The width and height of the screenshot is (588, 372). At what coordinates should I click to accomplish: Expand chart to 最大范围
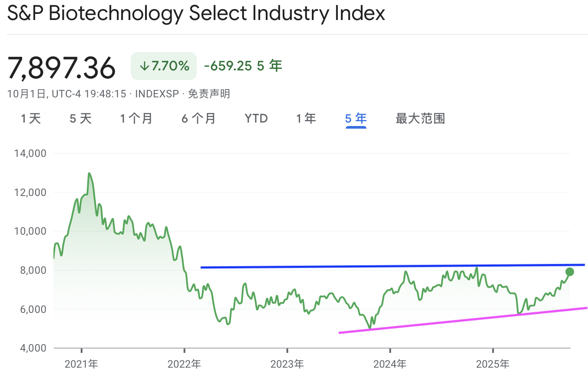click(x=420, y=118)
